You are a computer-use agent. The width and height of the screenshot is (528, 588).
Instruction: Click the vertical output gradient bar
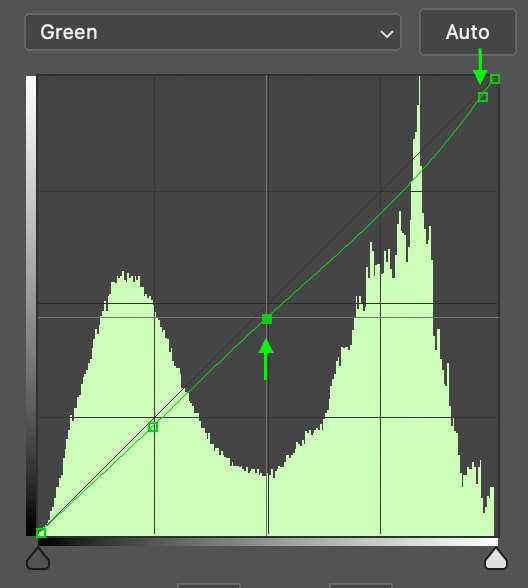31,306
